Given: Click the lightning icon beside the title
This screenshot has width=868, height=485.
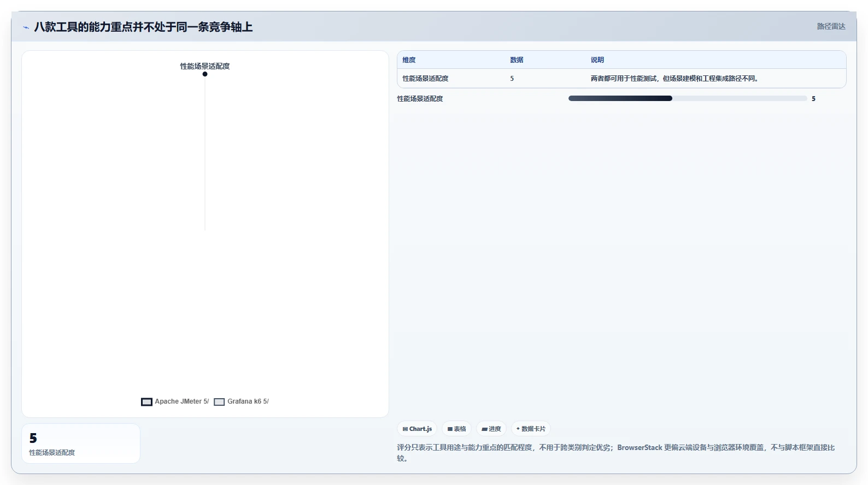Looking at the screenshot, I should pyautogui.click(x=26, y=27).
